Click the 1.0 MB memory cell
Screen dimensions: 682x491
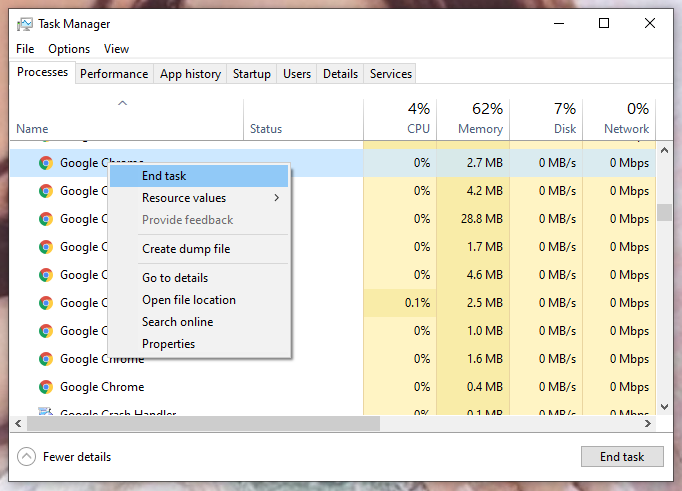(473, 331)
